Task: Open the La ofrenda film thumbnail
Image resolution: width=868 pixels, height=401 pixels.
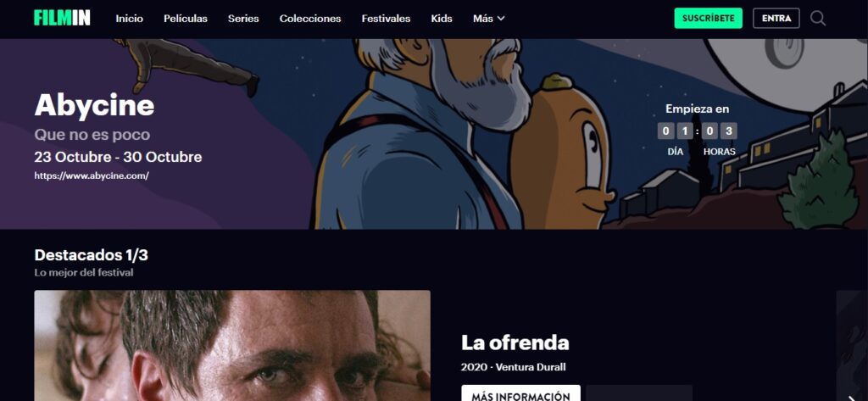Action: [232, 346]
